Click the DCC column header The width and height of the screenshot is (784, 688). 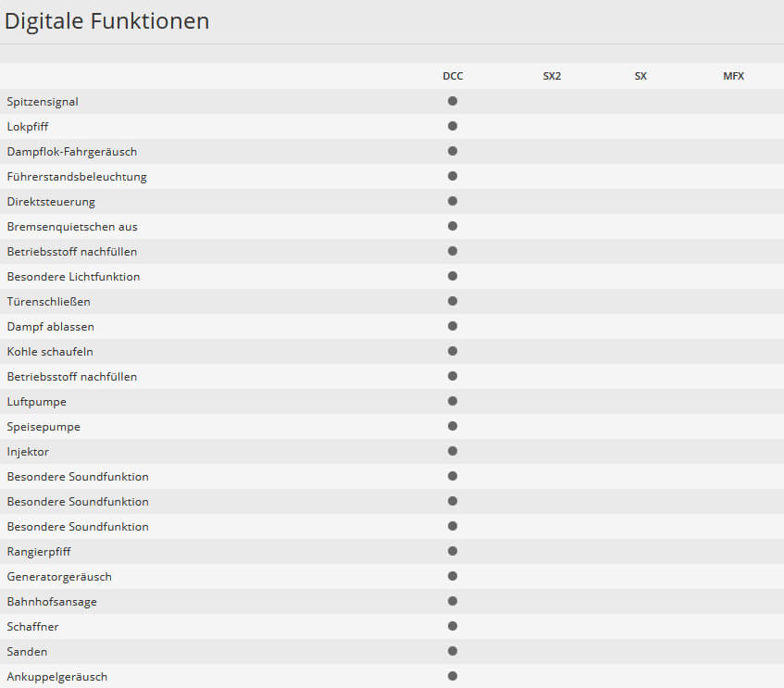click(x=453, y=76)
